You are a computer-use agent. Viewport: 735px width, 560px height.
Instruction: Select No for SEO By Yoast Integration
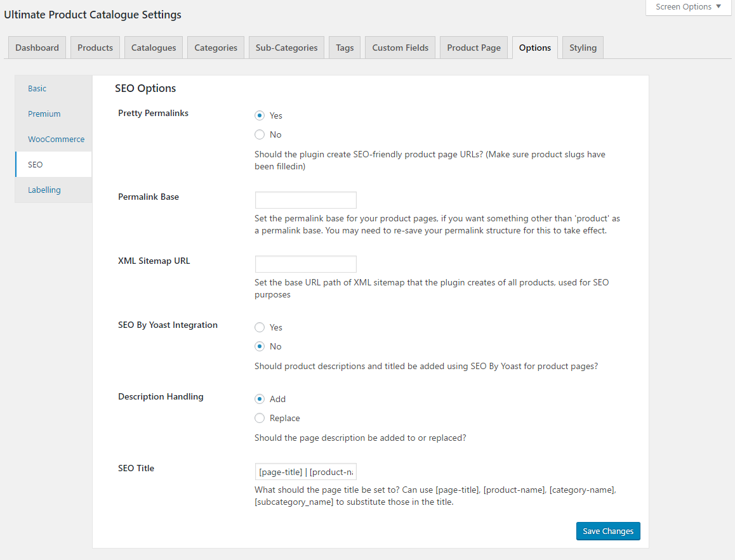point(260,346)
